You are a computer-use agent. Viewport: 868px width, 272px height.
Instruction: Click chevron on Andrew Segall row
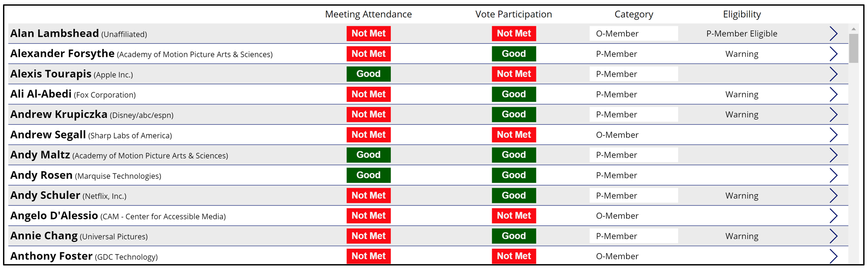tap(833, 135)
